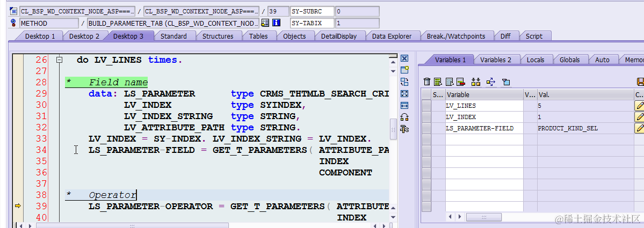This screenshot has width=644, height=228.
Task: Click the yellow current-line arrow at line 39
Action: click(17, 206)
